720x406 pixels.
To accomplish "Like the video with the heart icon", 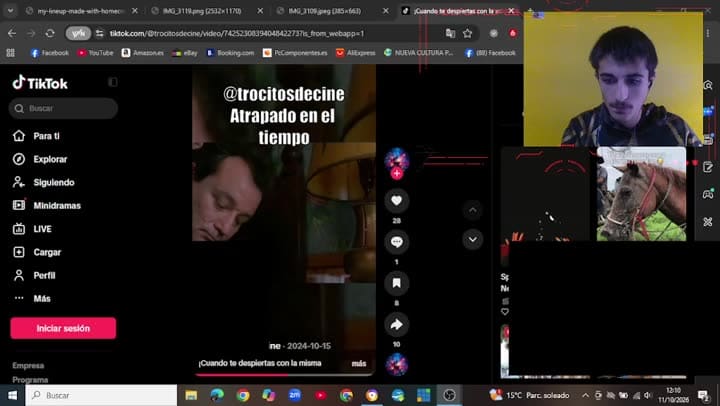I will [397, 200].
